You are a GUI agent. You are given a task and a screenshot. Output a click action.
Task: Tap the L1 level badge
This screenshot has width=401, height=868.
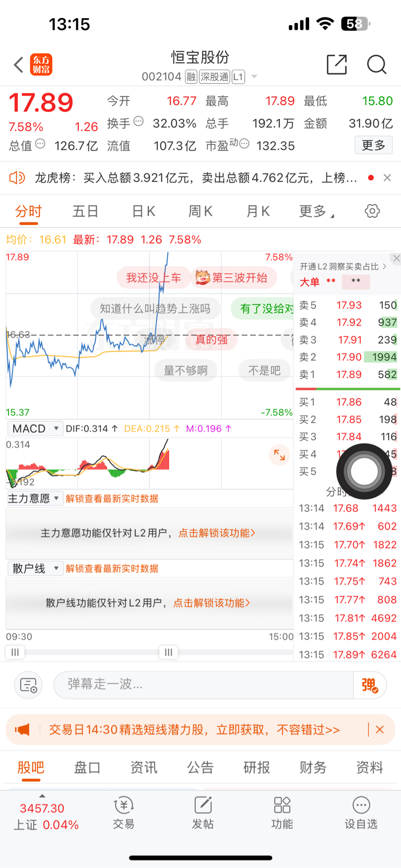click(x=238, y=77)
